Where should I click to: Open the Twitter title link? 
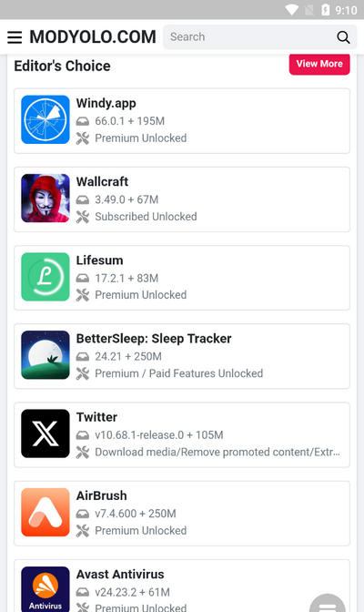pyautogui.click(x=96, y=417)
